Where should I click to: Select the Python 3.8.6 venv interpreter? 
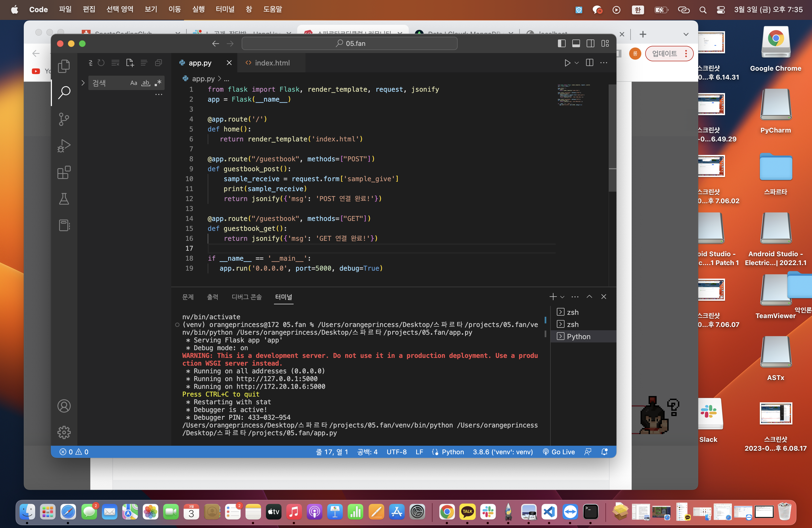(x=503, y=452)
